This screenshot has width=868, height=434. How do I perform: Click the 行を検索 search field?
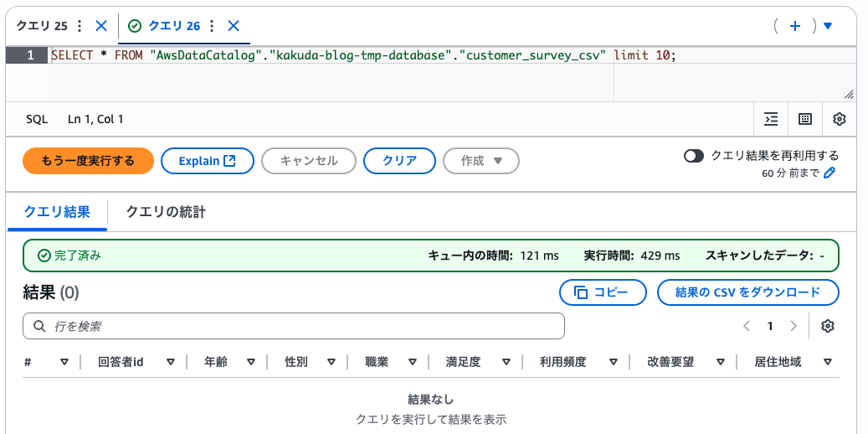coord(293,326)
